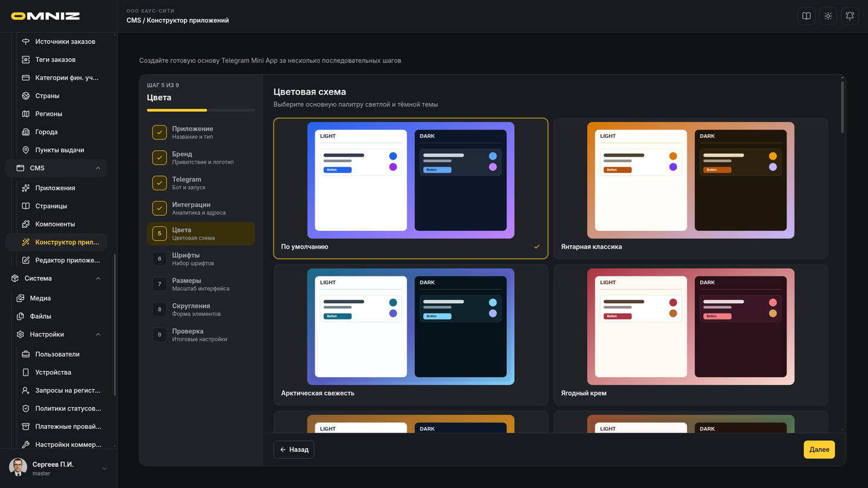
Task: Click the OMNIZ logo
Action: (45, 16)
